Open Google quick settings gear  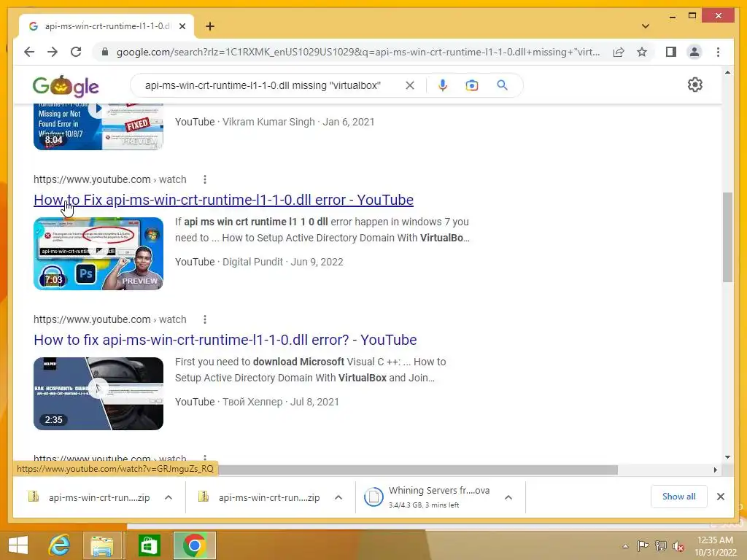tap(695, 85)
